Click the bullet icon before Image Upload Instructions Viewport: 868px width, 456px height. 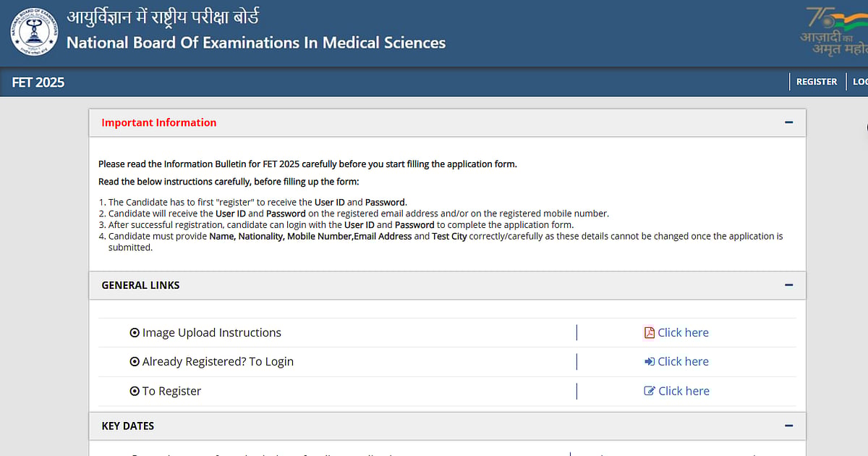pyautogui.click(x=135, y=332)
